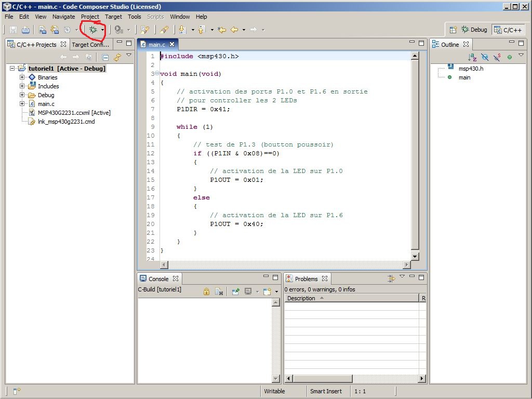Image resolution: width=532 pixels, height=399 pixels.
Task: Close the main.c editor tab
Action: click(172, 45)
